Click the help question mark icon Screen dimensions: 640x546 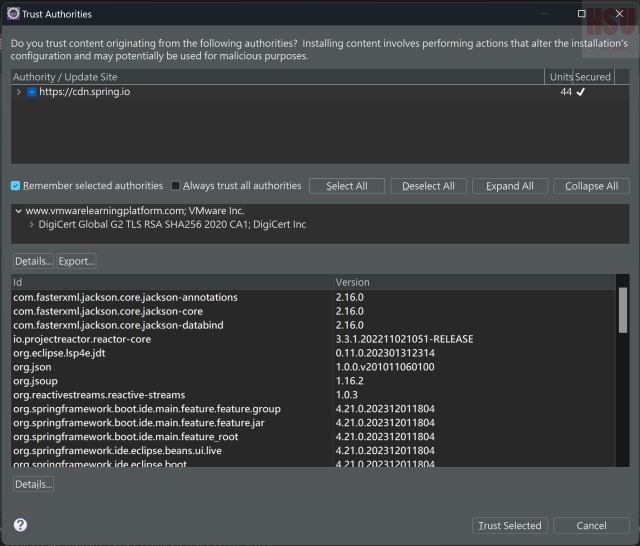[x=20, y=525]
